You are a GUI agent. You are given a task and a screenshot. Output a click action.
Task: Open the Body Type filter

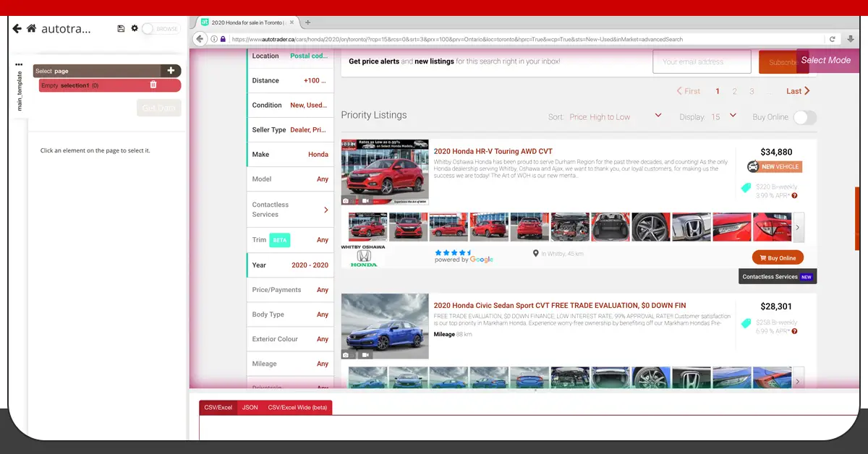click(290, 314)
